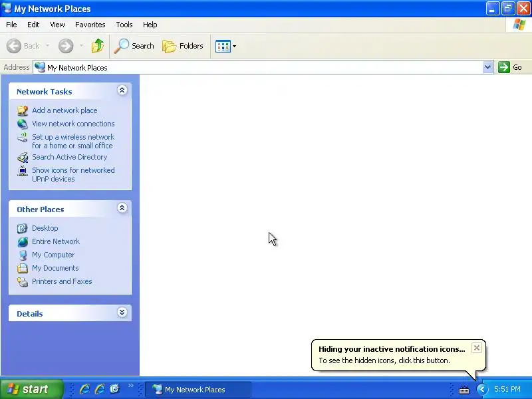This screenshot has width=532, height=399.
Task: Click the Search Active Directory icon
Action: [23, 157]
